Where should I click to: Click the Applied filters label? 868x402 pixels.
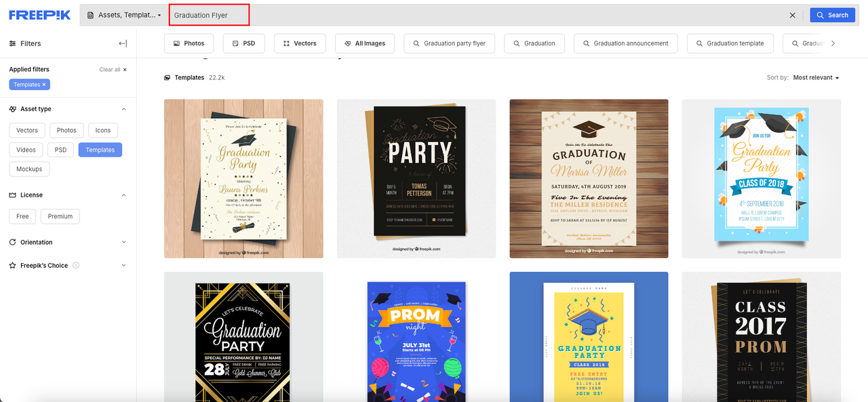29,70
